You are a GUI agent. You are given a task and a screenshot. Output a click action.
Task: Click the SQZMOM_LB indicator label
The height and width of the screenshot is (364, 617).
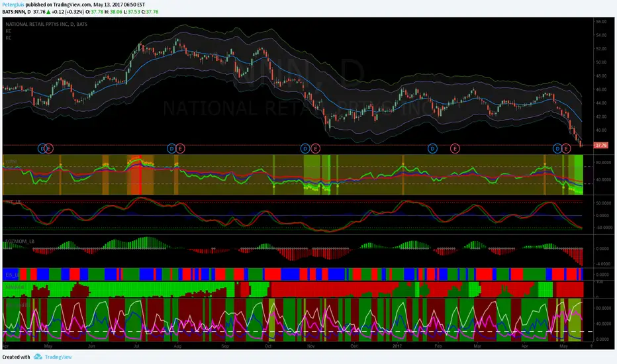coord(20,241)
